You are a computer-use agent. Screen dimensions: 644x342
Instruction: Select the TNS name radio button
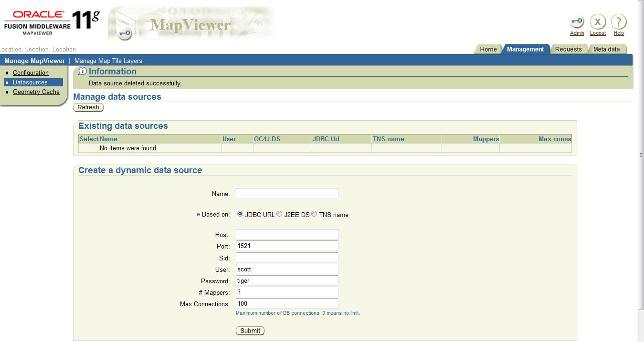click(314, 214)
